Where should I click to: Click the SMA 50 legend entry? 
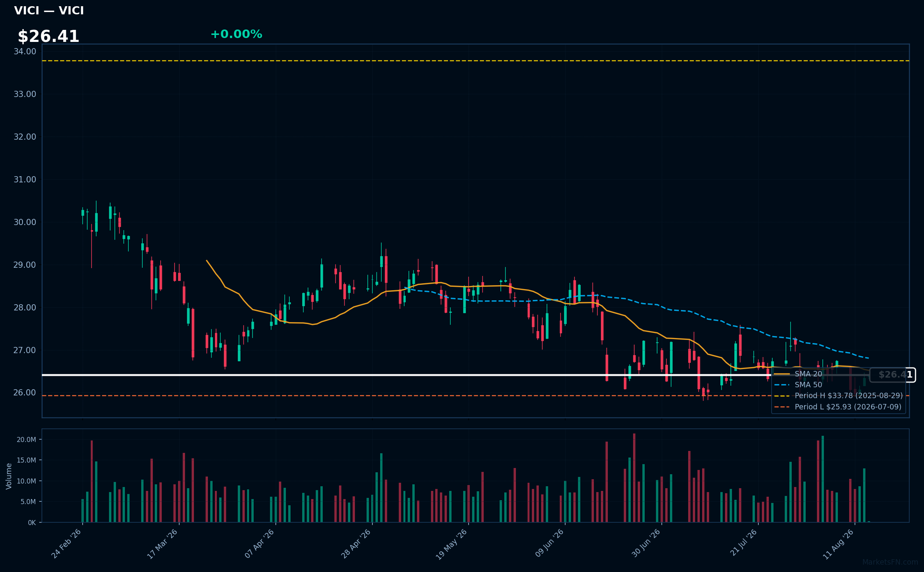coord(798,385)
